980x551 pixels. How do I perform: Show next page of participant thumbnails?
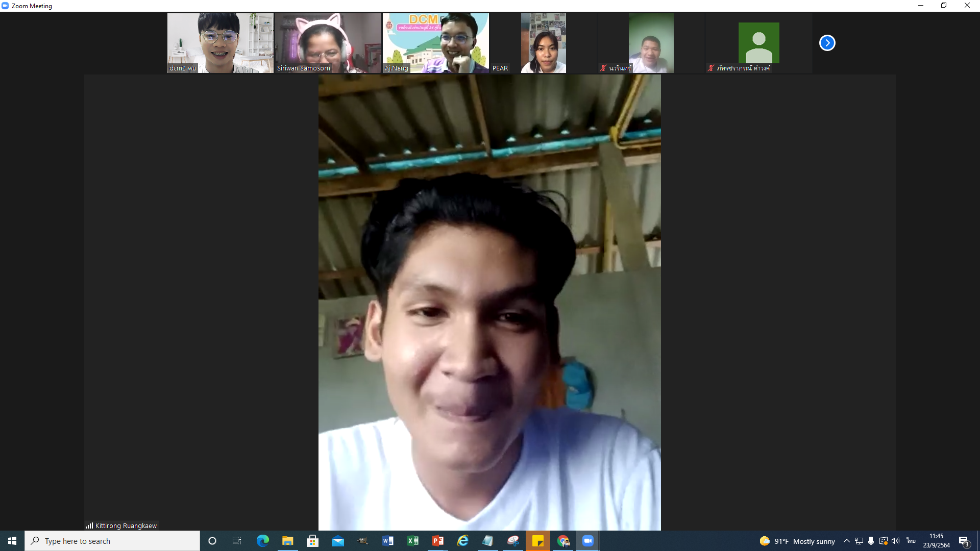click(827, 43)
